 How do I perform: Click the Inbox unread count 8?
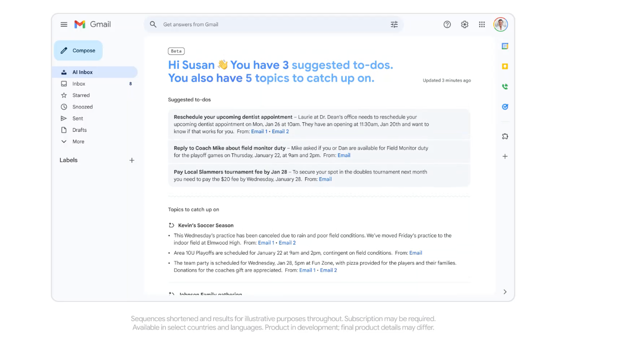(x=131, y=84)
